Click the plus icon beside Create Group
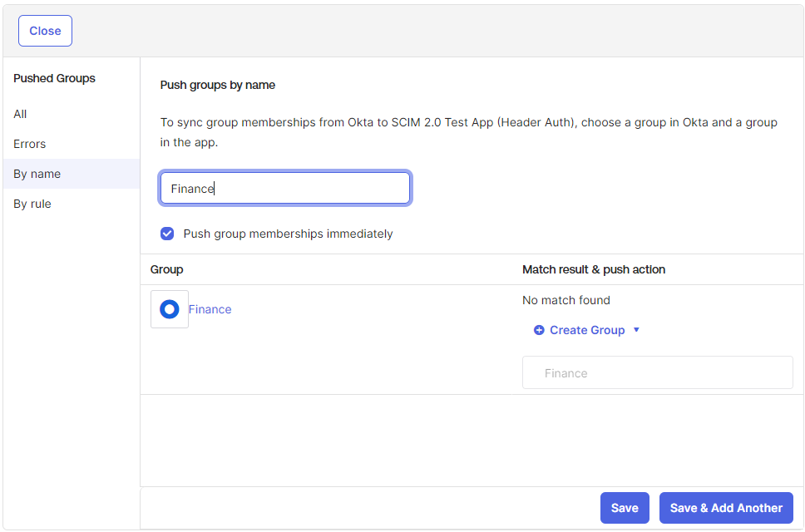This screenshot has width=805, height=532. point(539,330)
